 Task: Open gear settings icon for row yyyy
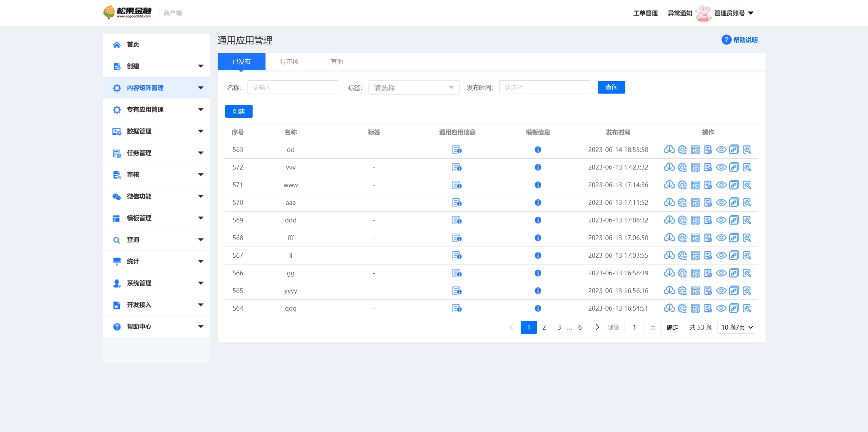pyautogui.click(x=682, y=291)
